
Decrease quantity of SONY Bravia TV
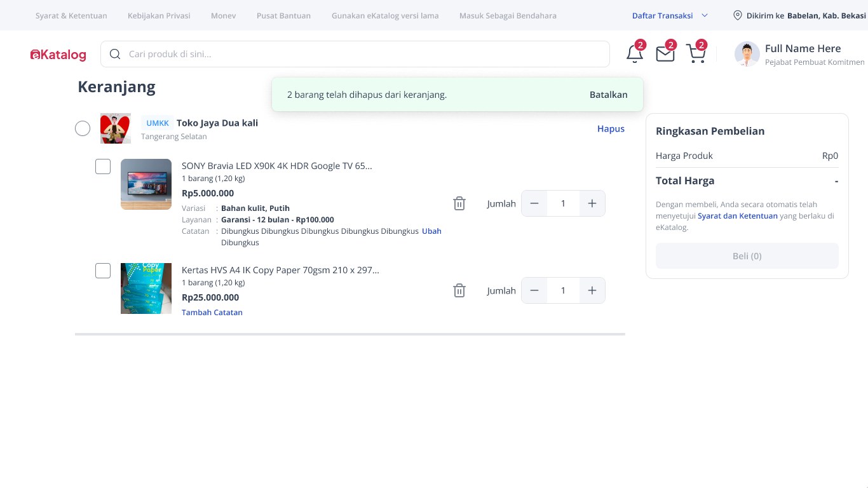click(534, 203)
